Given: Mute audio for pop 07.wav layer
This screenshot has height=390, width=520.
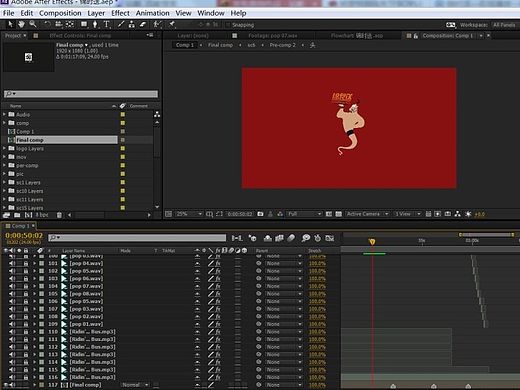Looking at the screenshot, I should [12, 286].
